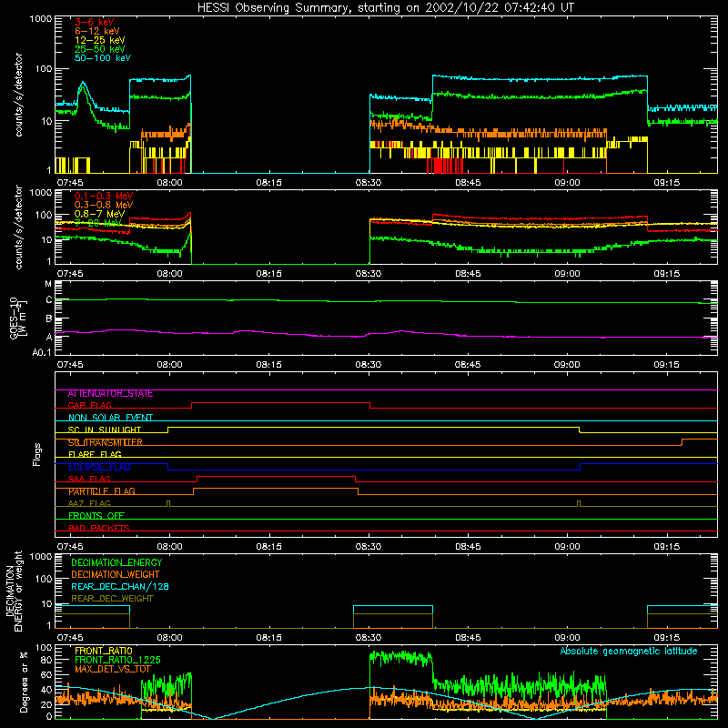Select the SC_TRANSMITTER flag label
728x728 pixels.
(105, 442)
